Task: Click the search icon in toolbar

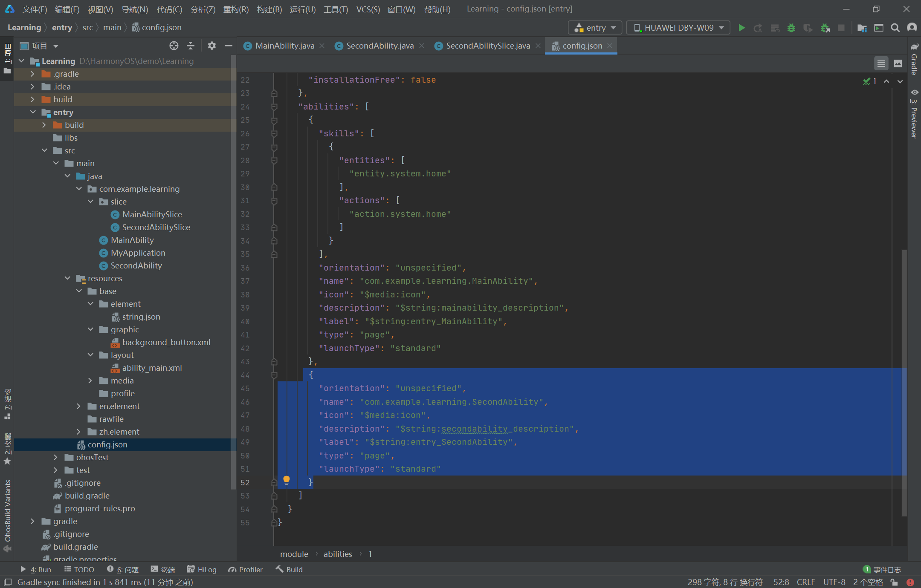Action: click(x=895, y=28)
